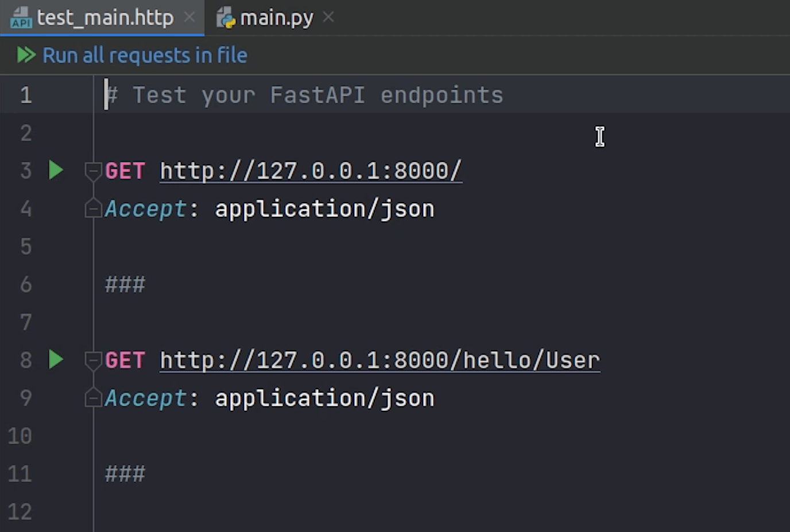Close the main.py tab
This screenshot has height=532, width=790.
pos(328,18)
